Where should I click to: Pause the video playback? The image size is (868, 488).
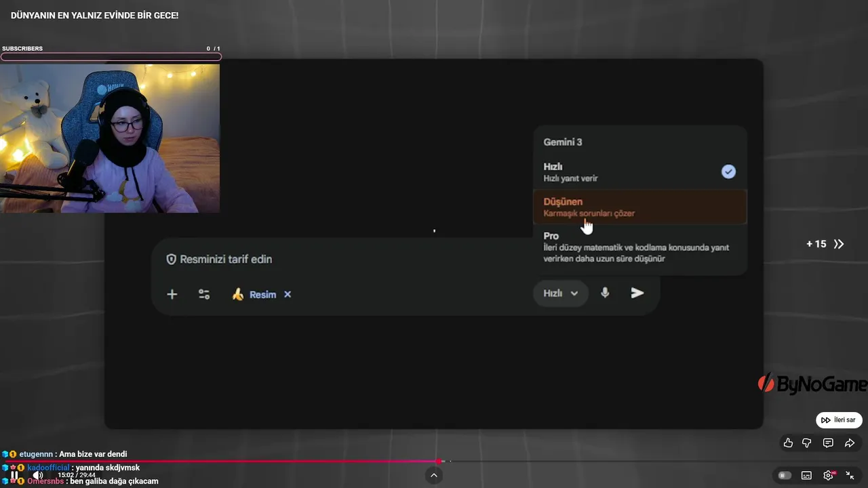pos(14,475)
